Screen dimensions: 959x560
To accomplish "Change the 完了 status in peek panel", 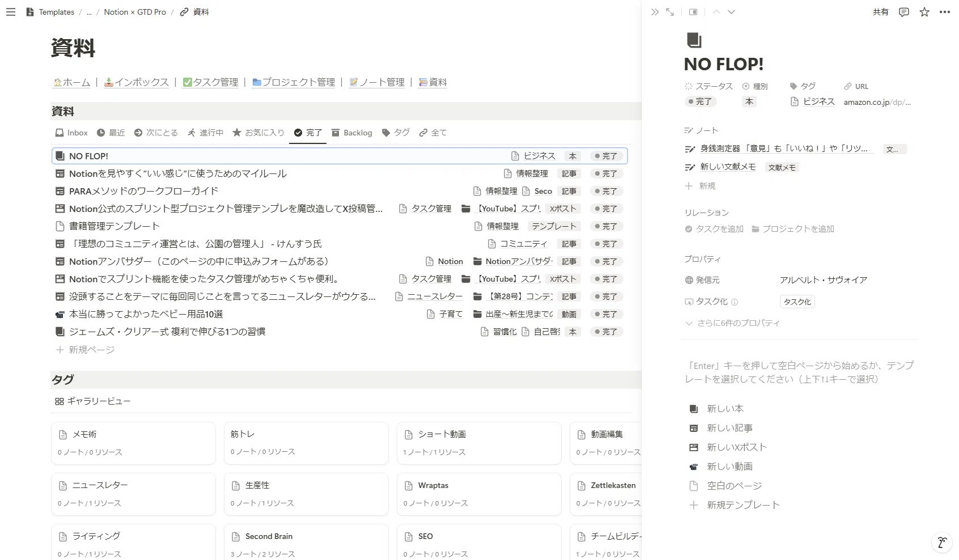I will 700,101.
